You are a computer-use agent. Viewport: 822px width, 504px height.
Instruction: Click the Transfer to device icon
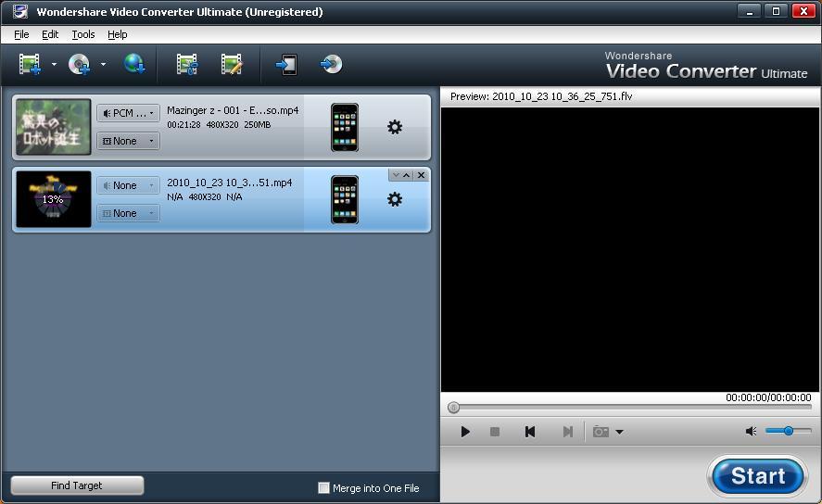(x=286, y=65)
